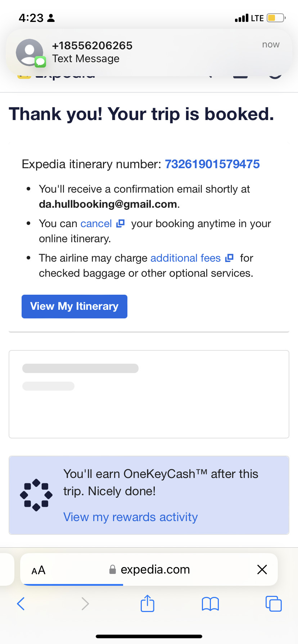This screenshot has width=298, height=644.
Task: Open the additional fees link
Action: tap(185, 258)
